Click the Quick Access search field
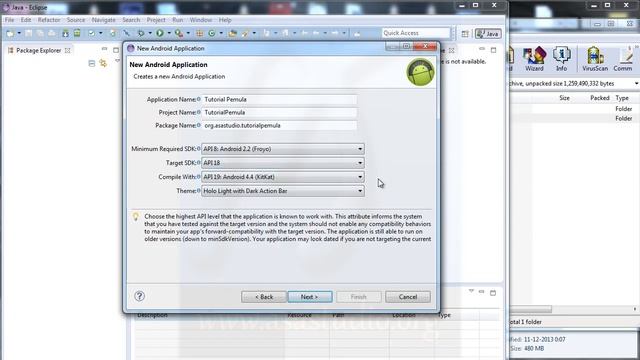 pos(416,33)
